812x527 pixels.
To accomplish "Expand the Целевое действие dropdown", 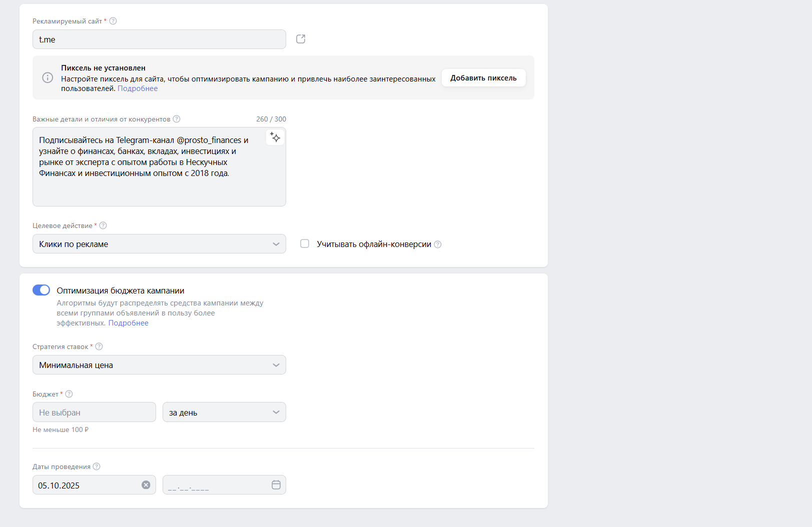I will (159, 244).
